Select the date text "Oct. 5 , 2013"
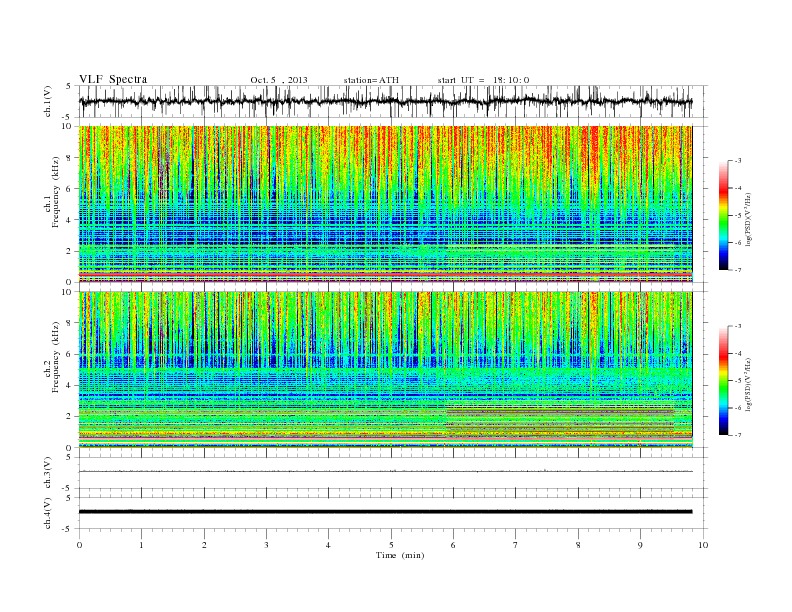792x612 pixels. coord(278,80)
